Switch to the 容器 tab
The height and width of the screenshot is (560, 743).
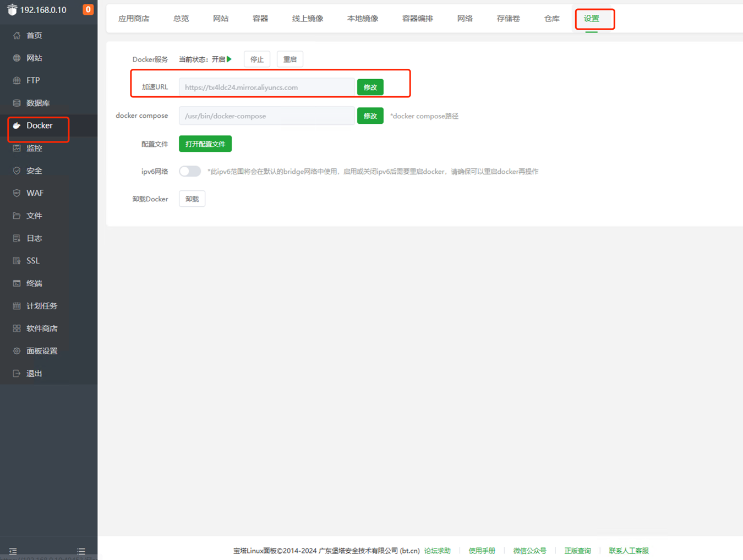pos(260,19)
